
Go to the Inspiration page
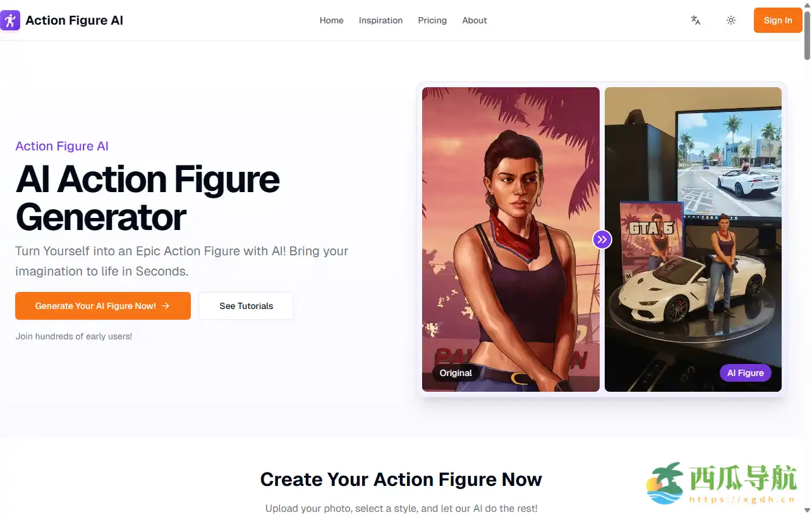[x=380, y=20]
